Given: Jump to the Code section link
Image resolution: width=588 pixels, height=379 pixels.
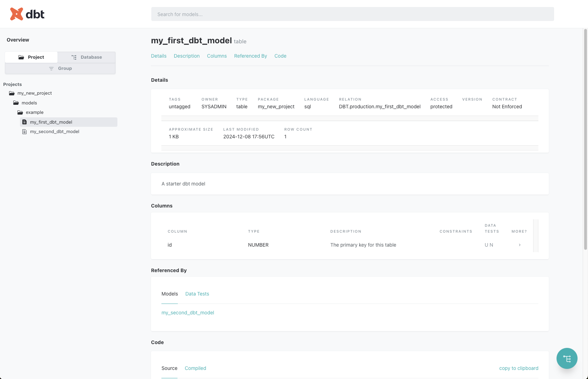Looking at the screenshot, I should (280, 56).
